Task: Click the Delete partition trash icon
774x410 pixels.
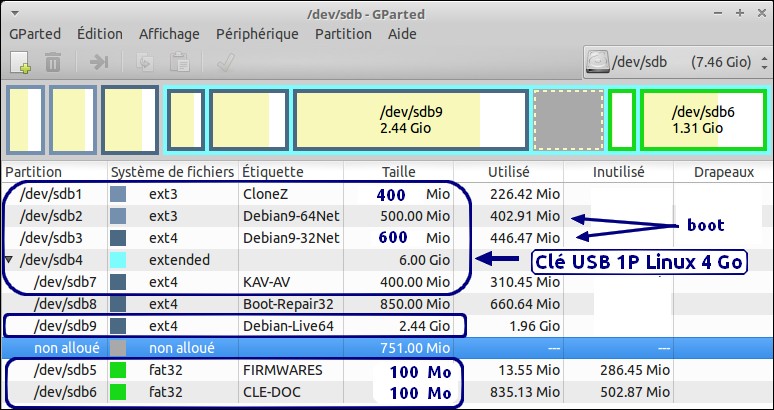Action: click(x=53, y=63)
